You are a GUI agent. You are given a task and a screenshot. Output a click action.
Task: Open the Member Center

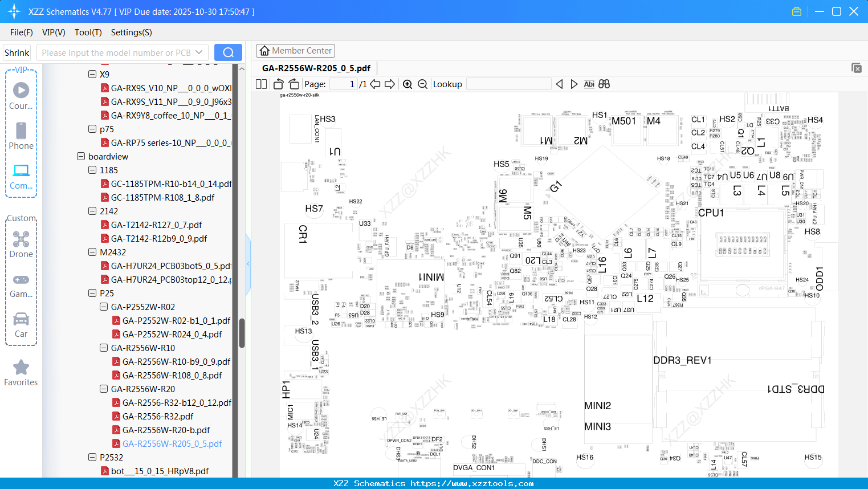295,51
